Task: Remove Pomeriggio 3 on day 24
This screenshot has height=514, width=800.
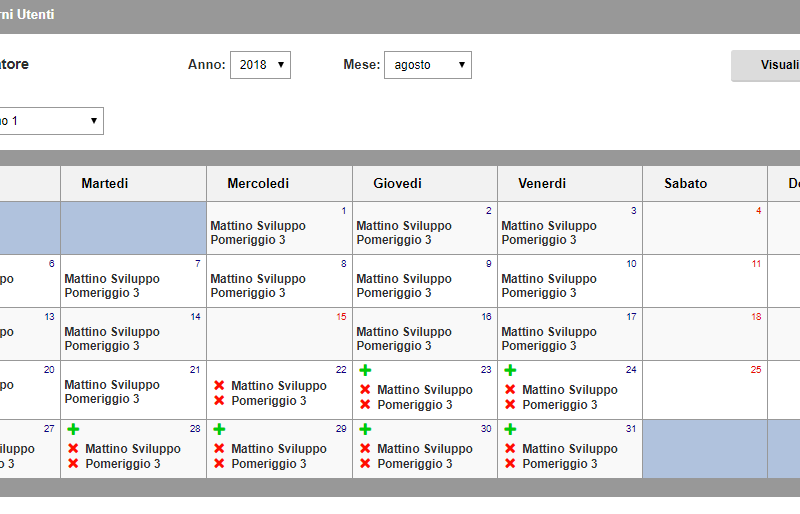Action: coord(510,404)
